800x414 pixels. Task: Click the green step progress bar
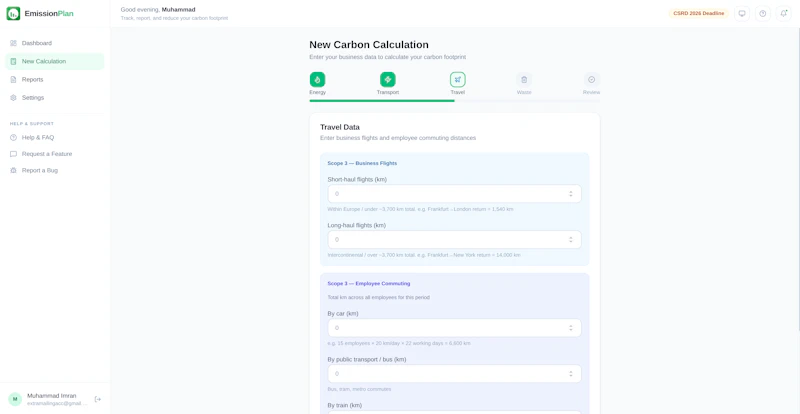pos(382,101)
